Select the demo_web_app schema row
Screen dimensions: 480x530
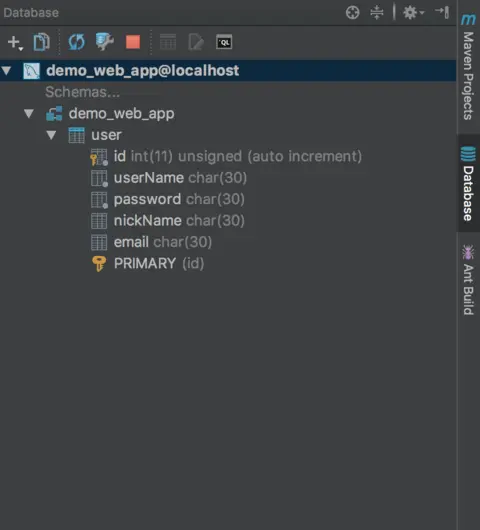tap(228, 114)
